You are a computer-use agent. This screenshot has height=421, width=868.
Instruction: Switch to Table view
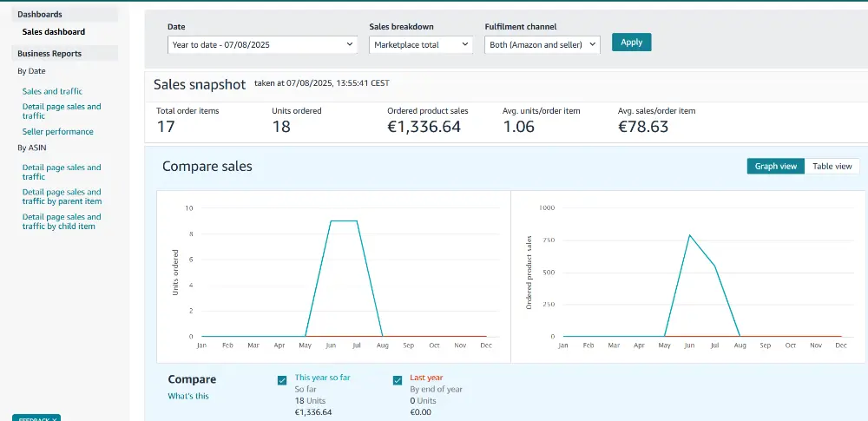(832, 166)
